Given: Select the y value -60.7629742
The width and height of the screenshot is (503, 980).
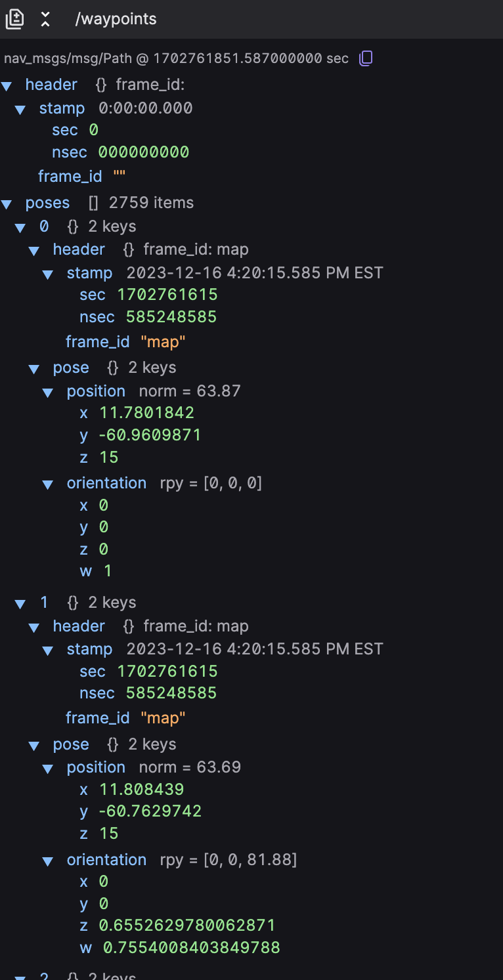Looking at the screenshot, I should pyautogui.click(x=150, y=811).
